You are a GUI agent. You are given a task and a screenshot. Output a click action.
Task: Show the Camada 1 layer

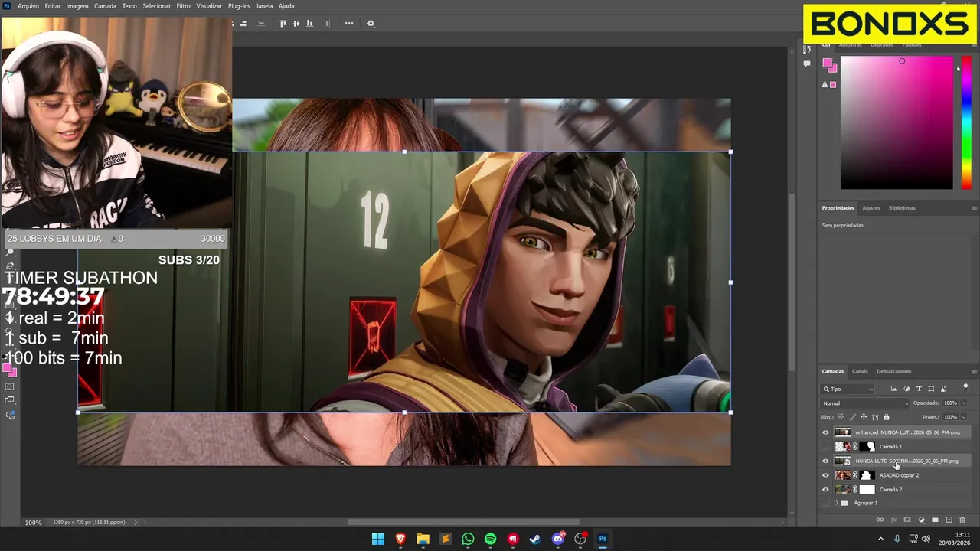point(825,446)
